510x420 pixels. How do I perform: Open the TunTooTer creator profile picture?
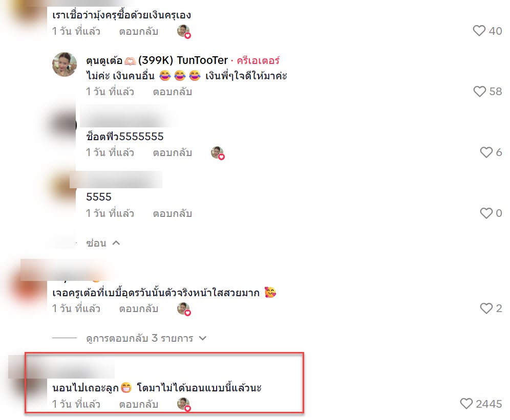click(x=65, y=64)
